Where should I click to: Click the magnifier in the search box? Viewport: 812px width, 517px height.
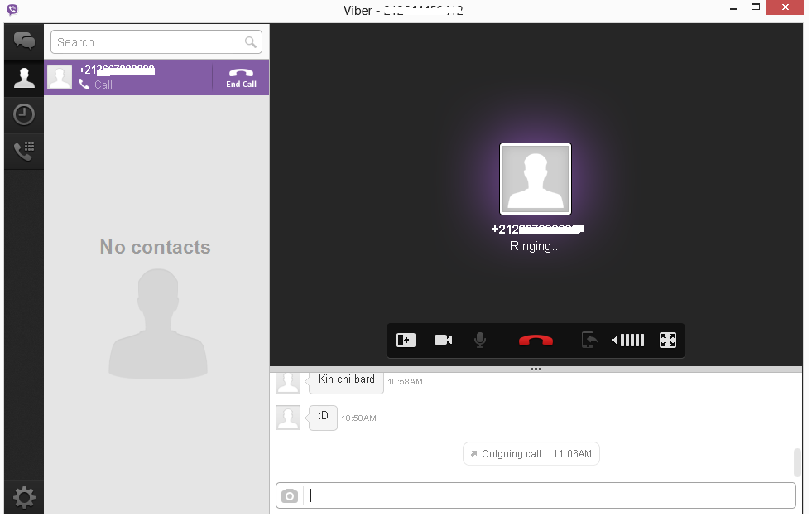coord(252,41)
